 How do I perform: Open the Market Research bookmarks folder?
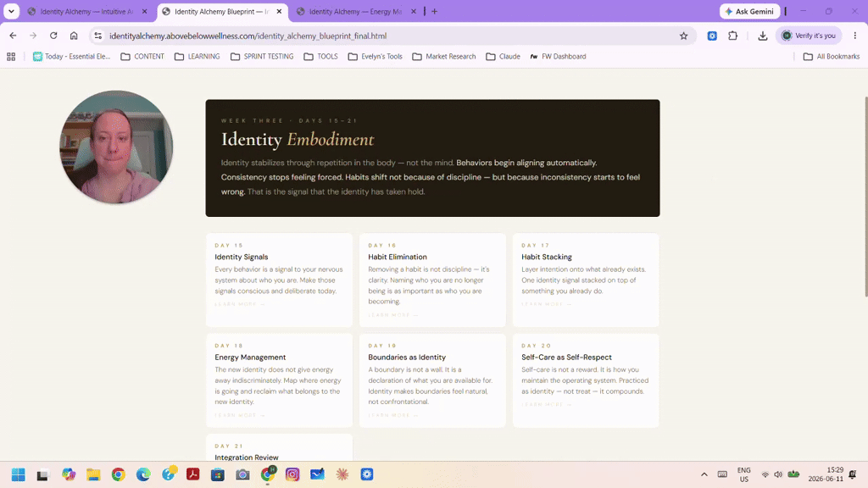(444, 57)
